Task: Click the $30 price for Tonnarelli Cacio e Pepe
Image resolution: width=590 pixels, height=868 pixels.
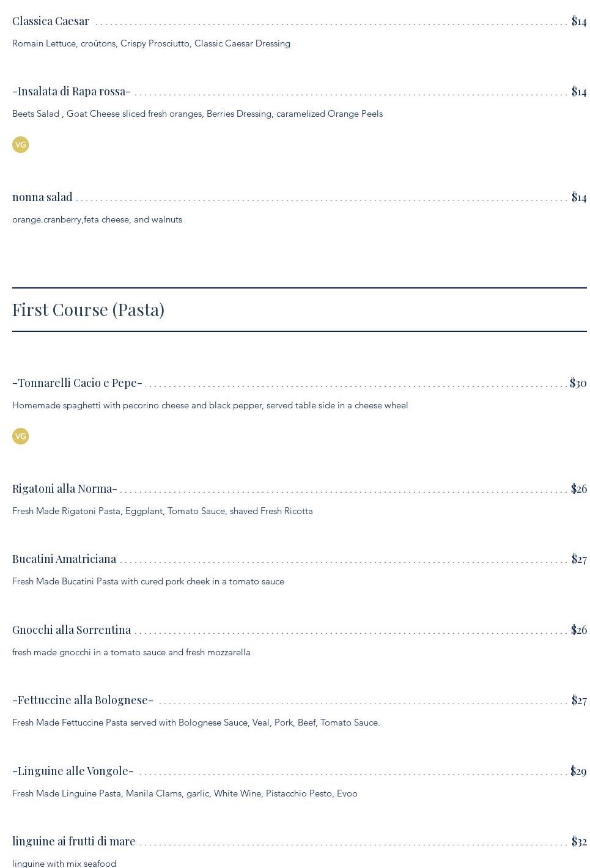Action: (578, 383)
